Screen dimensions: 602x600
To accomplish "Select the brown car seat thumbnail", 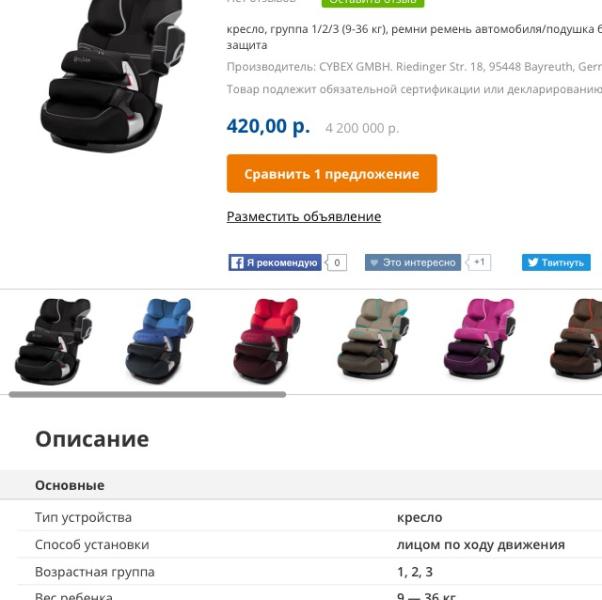I will [x=576, y=340].
